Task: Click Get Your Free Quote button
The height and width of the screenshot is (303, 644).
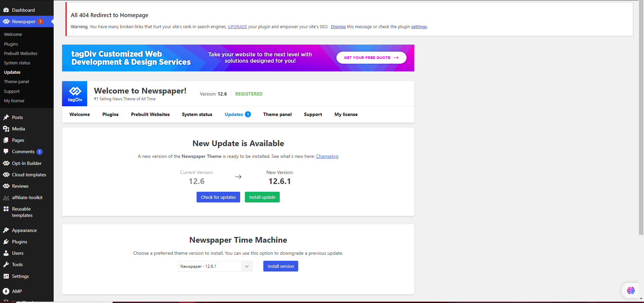Action: click(371, 58)
